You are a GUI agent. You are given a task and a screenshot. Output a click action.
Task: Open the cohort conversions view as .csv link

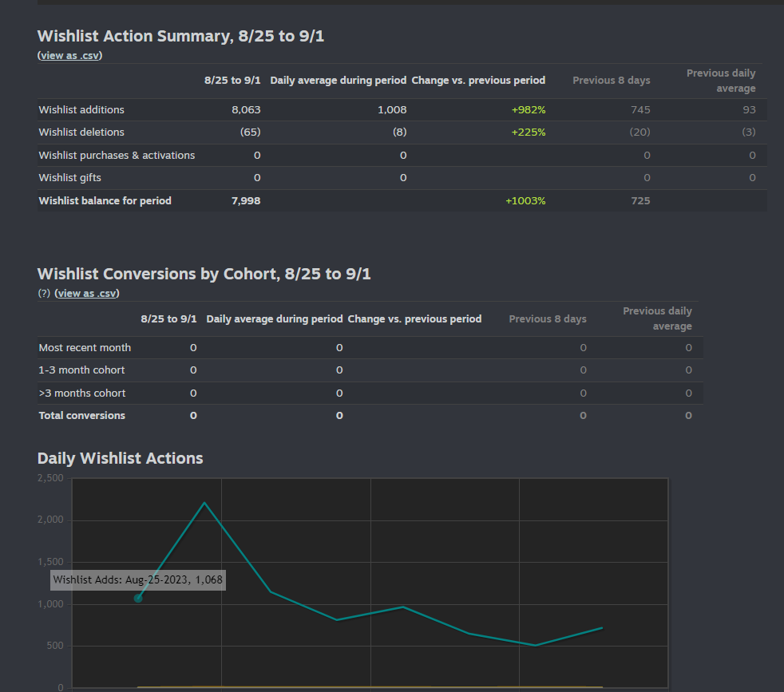tap(86, 293)
